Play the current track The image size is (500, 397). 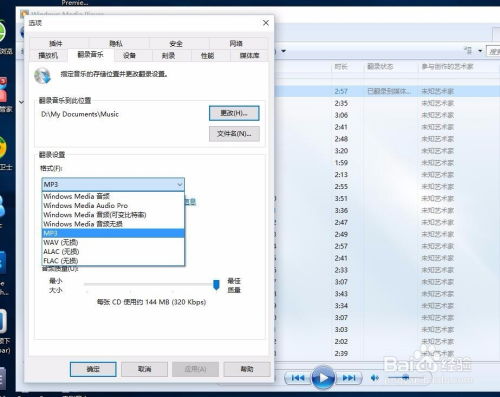click(x=323, y=378)
